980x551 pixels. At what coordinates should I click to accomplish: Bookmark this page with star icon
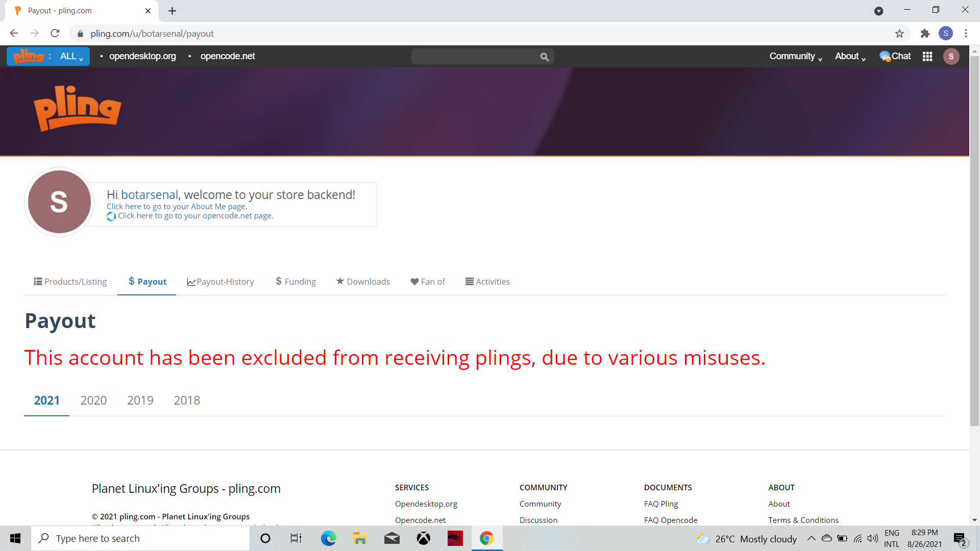(899, 34)
